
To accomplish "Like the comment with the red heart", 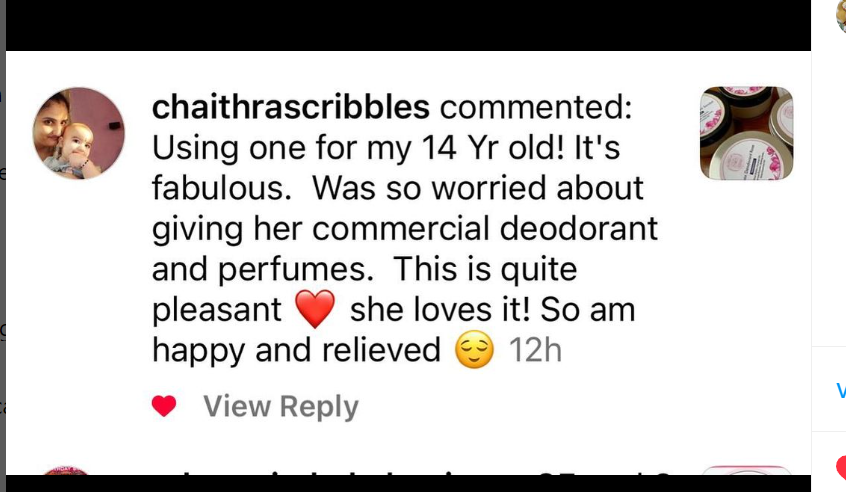I will (164, 406).
